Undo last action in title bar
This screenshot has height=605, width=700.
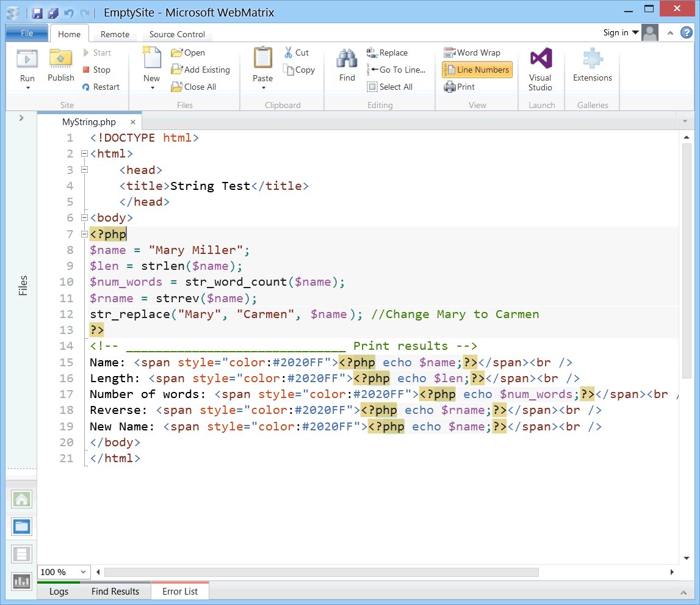69,13
